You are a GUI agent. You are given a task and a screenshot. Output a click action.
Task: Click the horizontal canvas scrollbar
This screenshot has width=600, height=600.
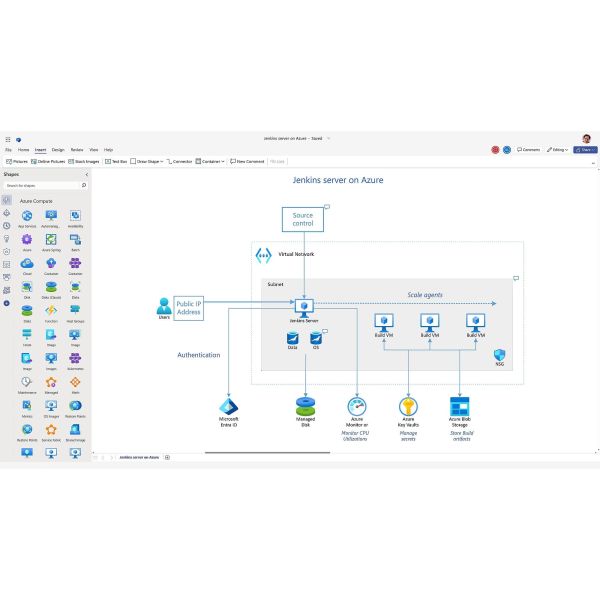click(x=267, y=452)
